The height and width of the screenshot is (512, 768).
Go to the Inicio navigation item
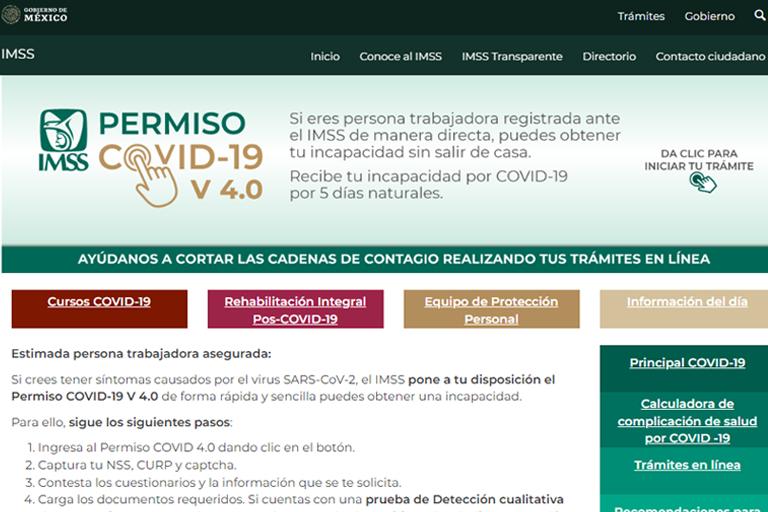point(325,57)
